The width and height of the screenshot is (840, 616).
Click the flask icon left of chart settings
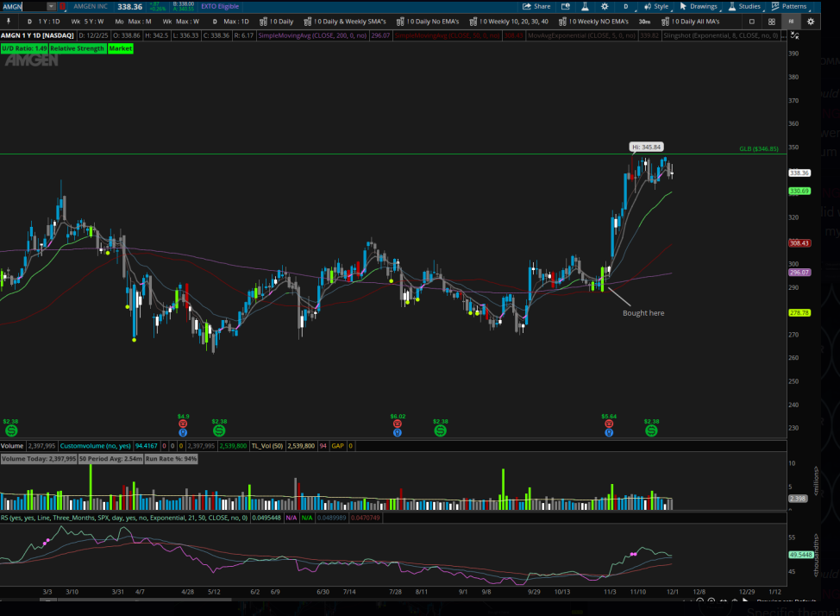coord(585,6)
